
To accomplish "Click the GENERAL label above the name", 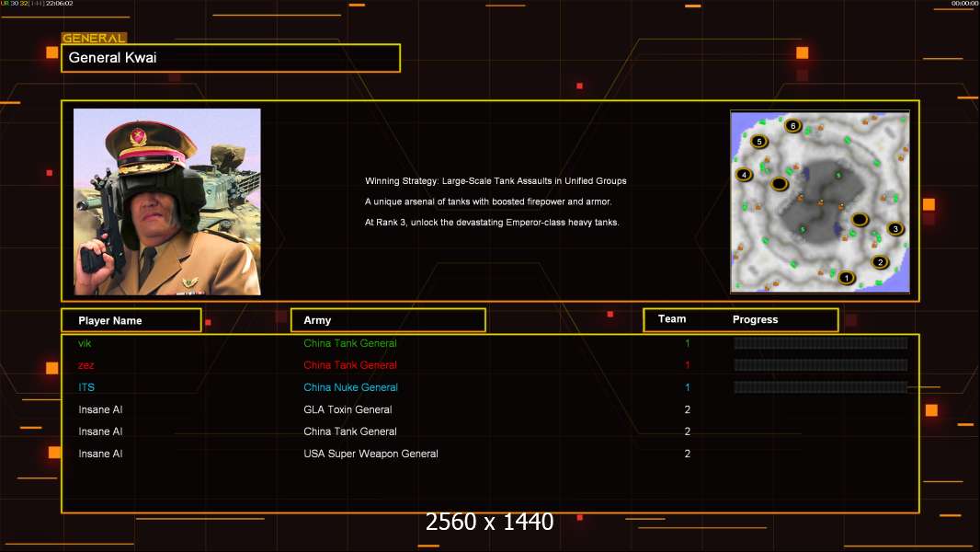I will (x=94, y=38).
